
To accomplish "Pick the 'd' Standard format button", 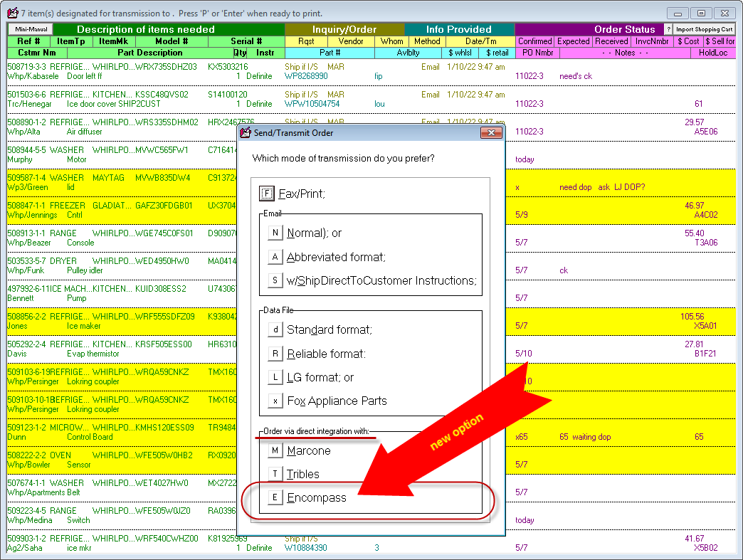I will (x=275, y=329).
